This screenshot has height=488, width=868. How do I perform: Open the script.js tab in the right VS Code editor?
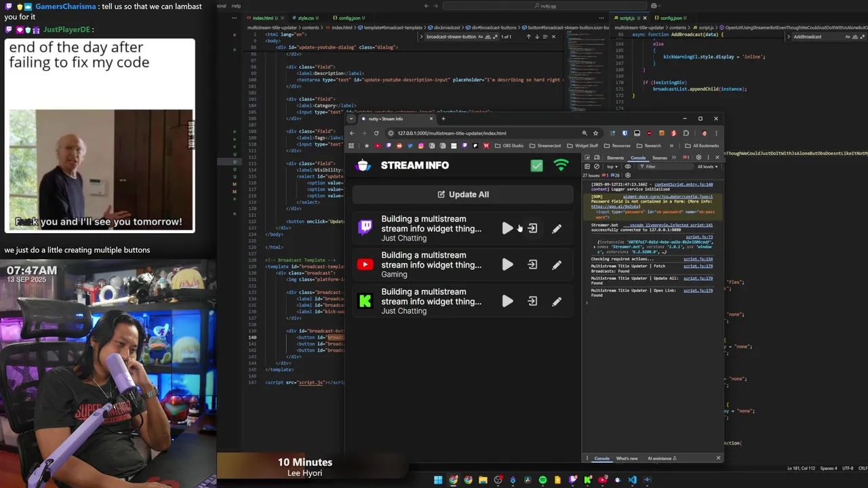[627, 18]
